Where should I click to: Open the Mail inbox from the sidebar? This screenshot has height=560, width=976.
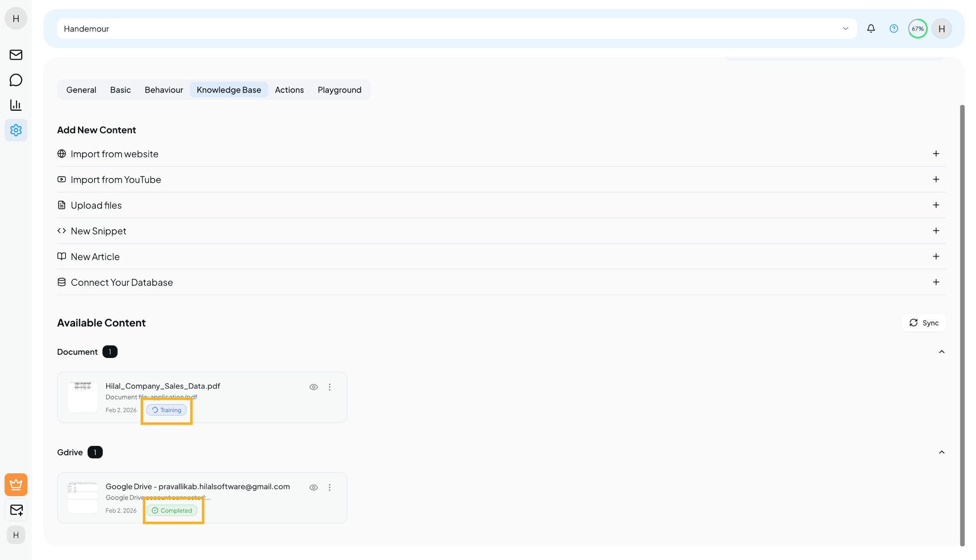click(x=16, y=55)
